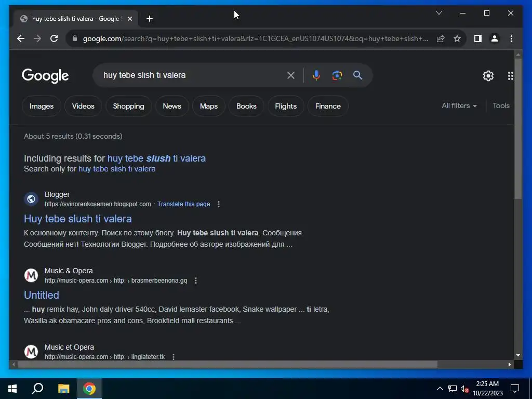Click the vertical scrollbar thumb
The width and height of the screenshot is (532, 399).
click(x=518, y=129)
